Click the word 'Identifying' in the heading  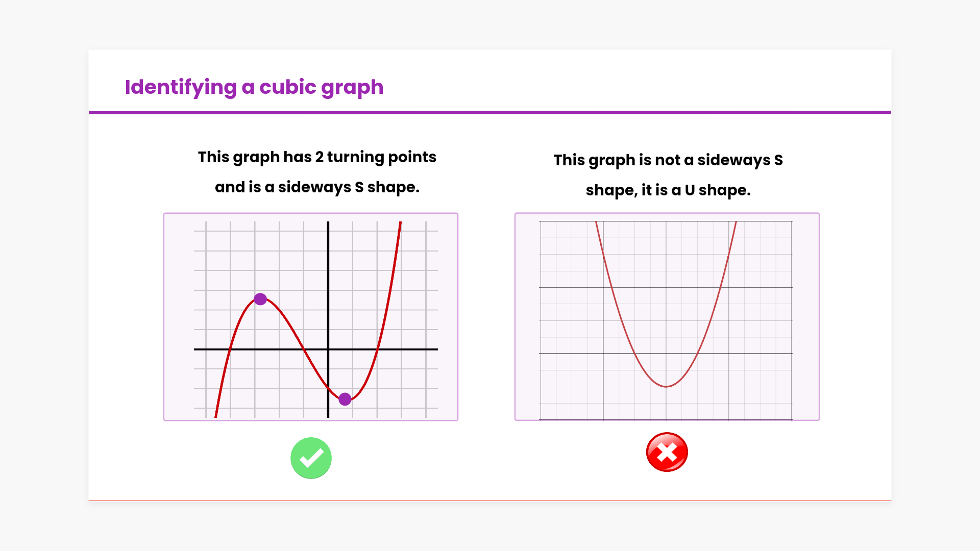pyautogui.click(x=181, y=87)
